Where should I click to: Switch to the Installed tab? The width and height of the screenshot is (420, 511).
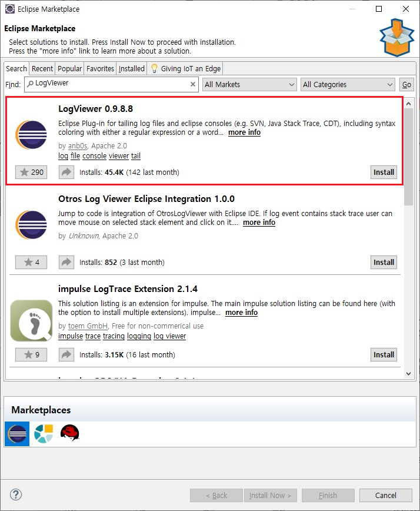click(x=132, y=68)
